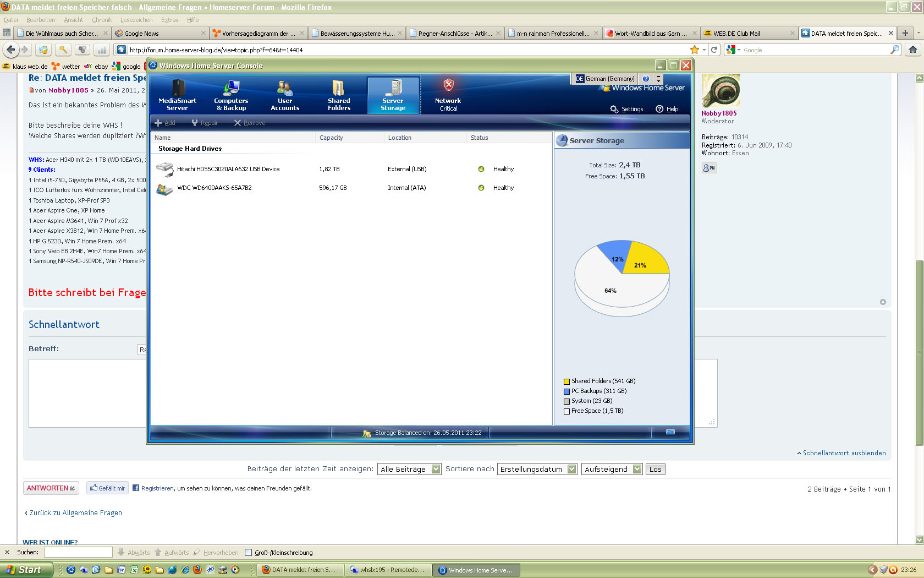
Task: Switch to whslx195 Remotedesktop taskbar item
Action: click(388, 570)
